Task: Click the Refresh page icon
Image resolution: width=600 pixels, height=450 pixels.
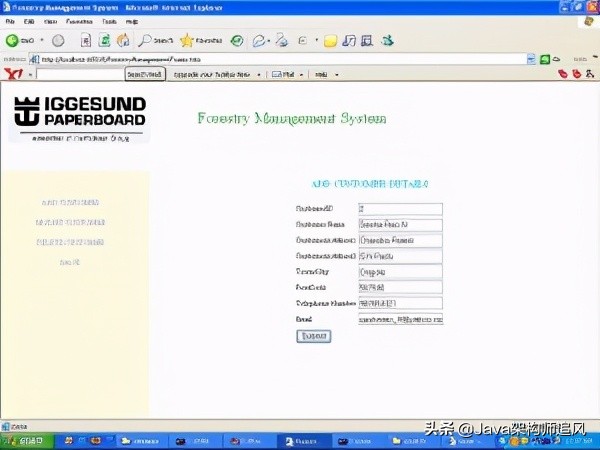Action: (x=103, y=41)
